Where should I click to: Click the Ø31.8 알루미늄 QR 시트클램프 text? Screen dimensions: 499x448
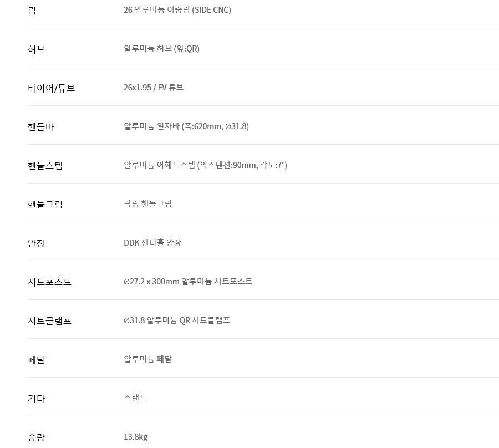click(177, 320)
